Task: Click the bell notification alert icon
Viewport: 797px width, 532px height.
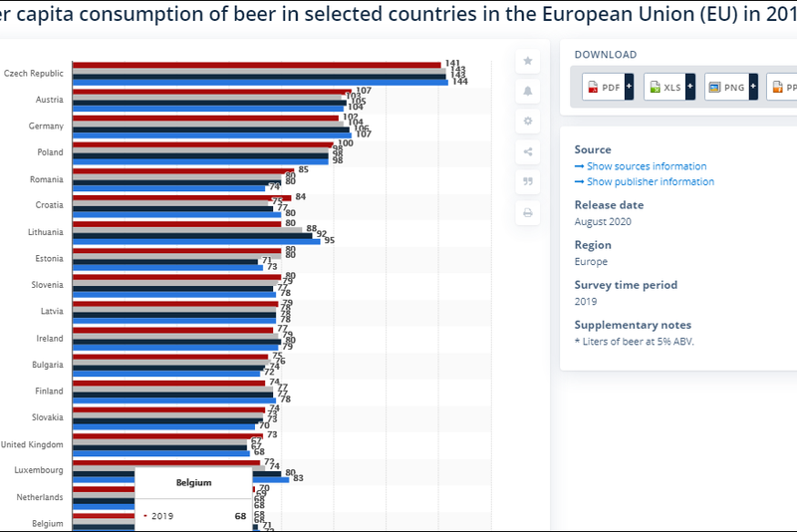Action: (x=527, y=91)
